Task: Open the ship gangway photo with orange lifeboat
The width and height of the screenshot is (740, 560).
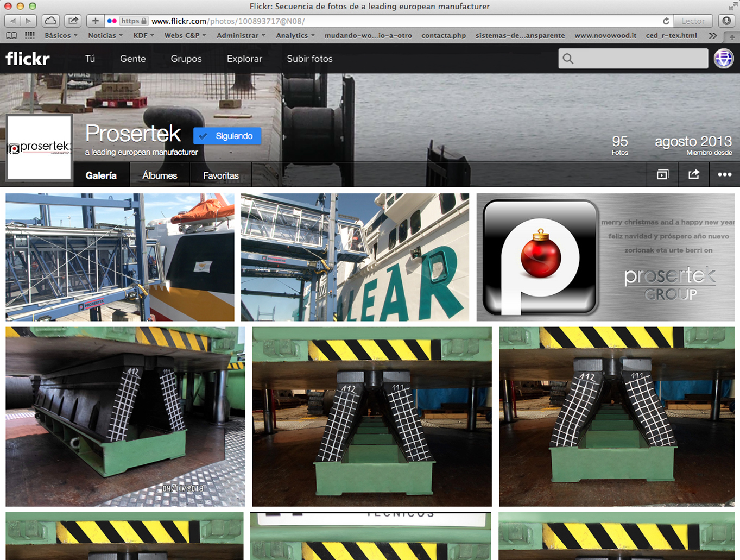Action: coord(120,257)
